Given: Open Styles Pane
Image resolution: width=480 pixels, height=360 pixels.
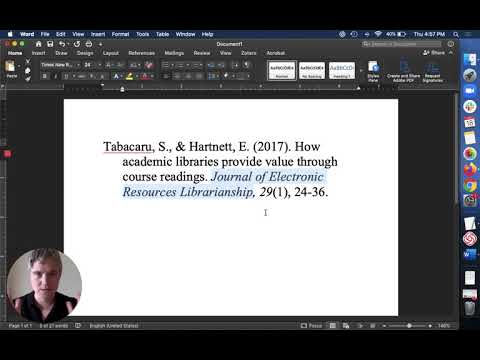Looking at the screenshot, I should click(373, 71).
